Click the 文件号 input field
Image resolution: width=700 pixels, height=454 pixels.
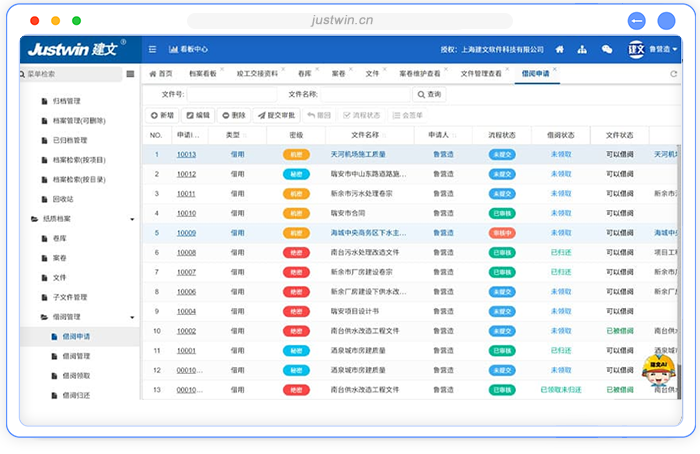click(x=231, y=95)
